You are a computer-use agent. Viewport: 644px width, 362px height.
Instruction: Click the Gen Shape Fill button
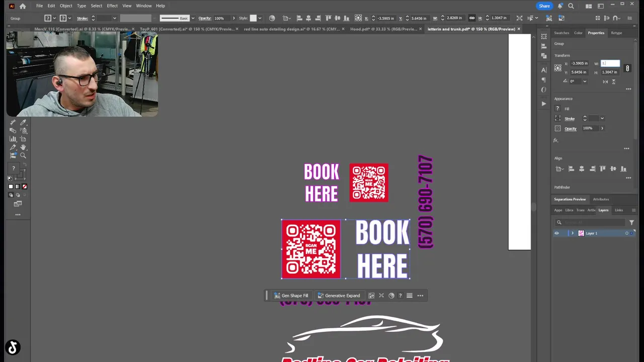point(291,296)
